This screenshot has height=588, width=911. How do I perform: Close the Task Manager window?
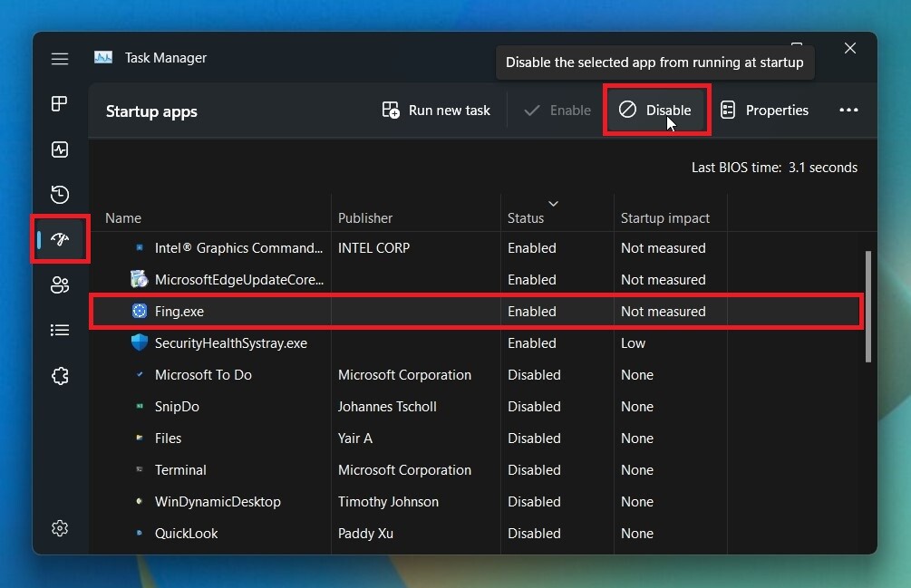coord(850,48)
